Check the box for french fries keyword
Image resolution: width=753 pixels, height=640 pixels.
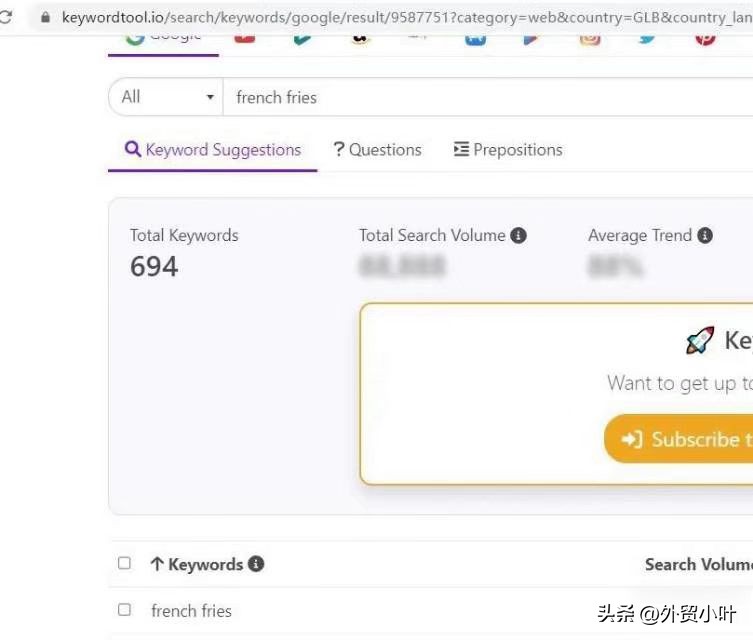click(x=124, y=610)
